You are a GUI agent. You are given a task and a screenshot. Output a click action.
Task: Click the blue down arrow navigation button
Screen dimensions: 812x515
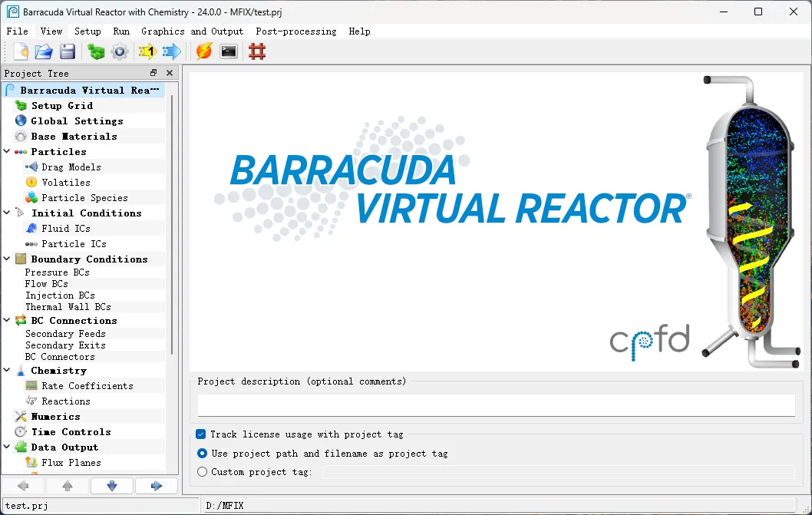(112, 486)
